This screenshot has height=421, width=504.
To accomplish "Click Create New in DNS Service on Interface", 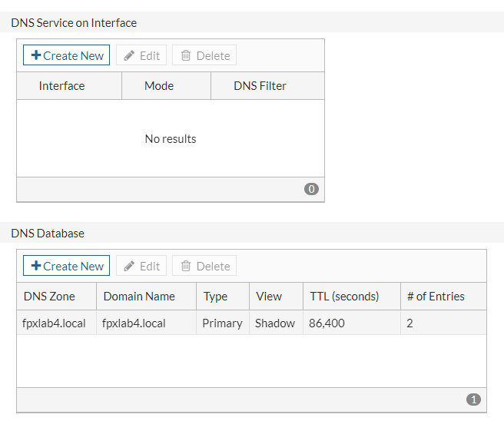I will point(66,55).
